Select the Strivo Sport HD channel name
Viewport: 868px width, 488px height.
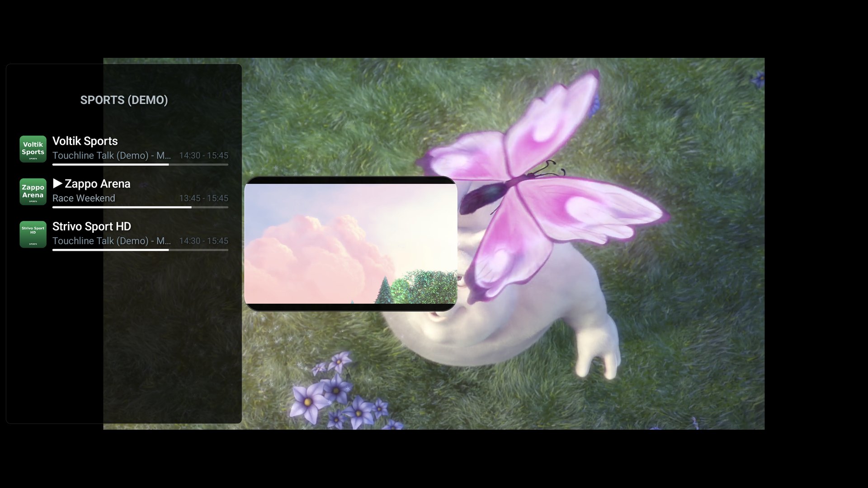92,226
